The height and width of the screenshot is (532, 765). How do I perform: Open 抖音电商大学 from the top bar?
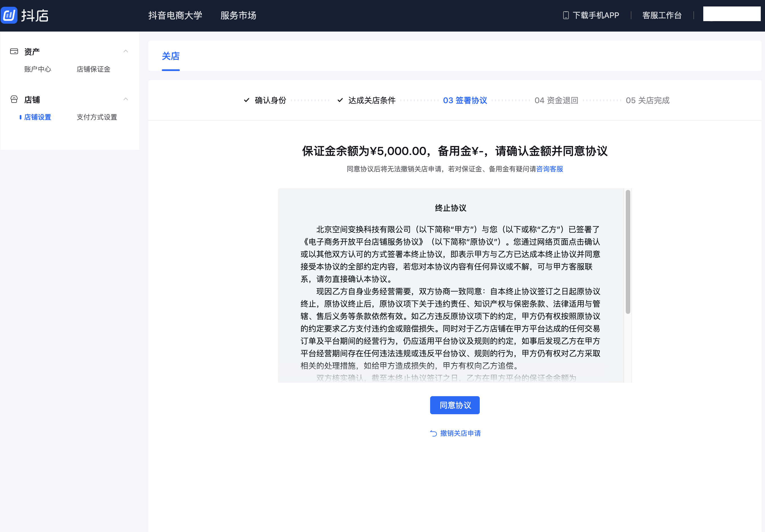tap(175, 15)
